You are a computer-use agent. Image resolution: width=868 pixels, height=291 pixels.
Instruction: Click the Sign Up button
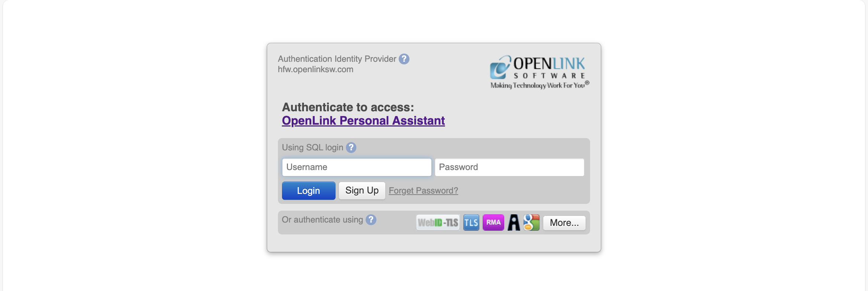[x=362, y=191]
